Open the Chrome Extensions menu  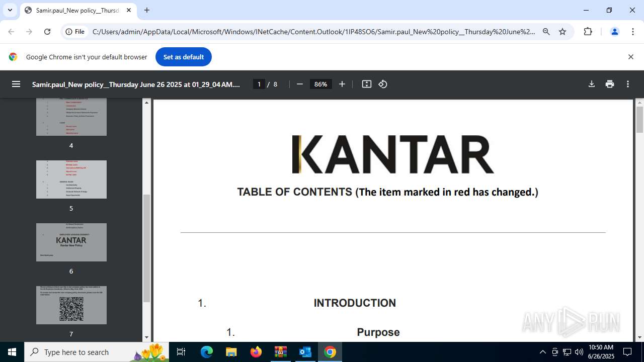pos(588,32)
